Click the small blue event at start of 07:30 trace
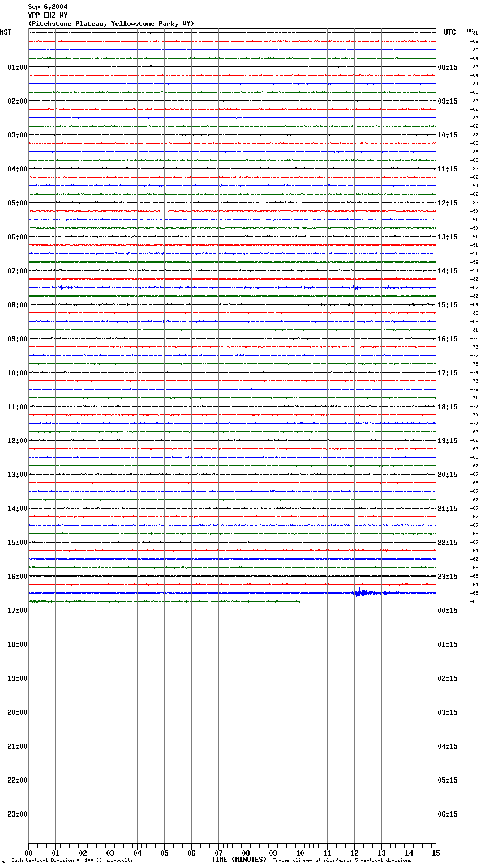481x868 pixels. pos(63,287)
